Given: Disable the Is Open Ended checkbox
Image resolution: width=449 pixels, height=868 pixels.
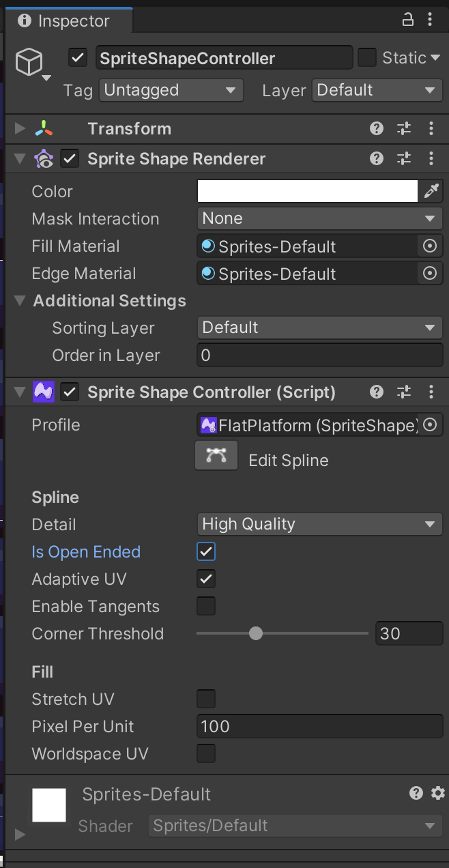Looking at the screenshot, I should click(x=206, y=551).
